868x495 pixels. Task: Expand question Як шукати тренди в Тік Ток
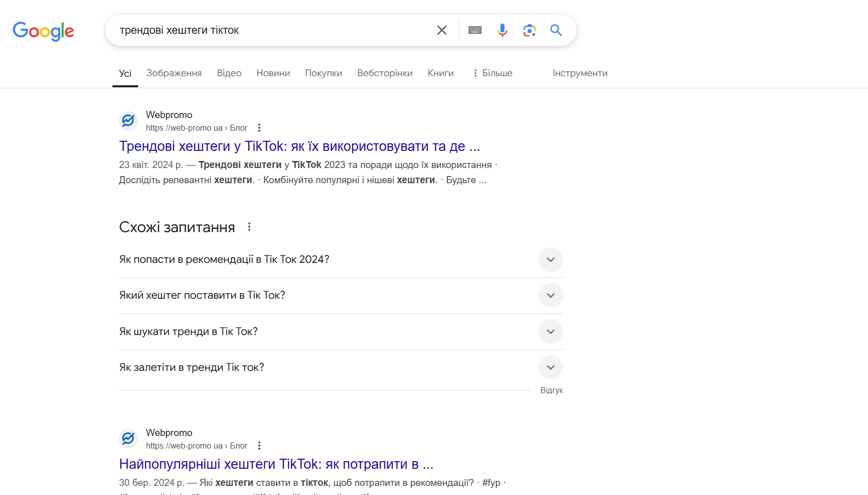551,332
